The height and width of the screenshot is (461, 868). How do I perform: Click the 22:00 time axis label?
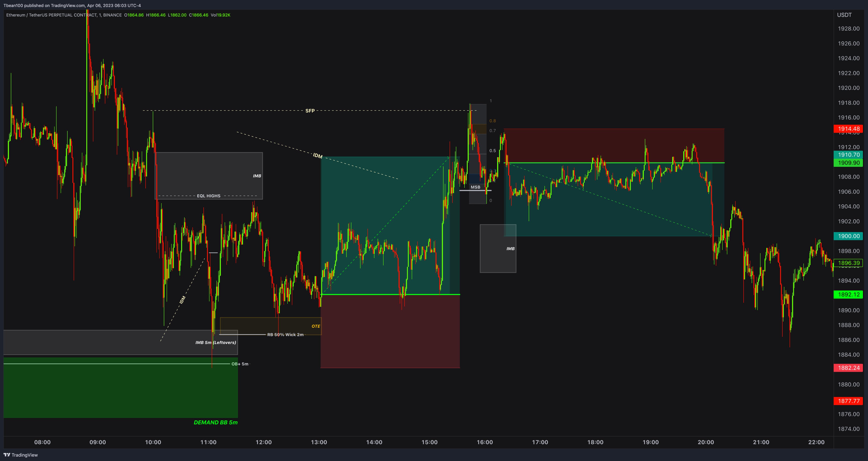pyautogui.click(x=816, y=442)
